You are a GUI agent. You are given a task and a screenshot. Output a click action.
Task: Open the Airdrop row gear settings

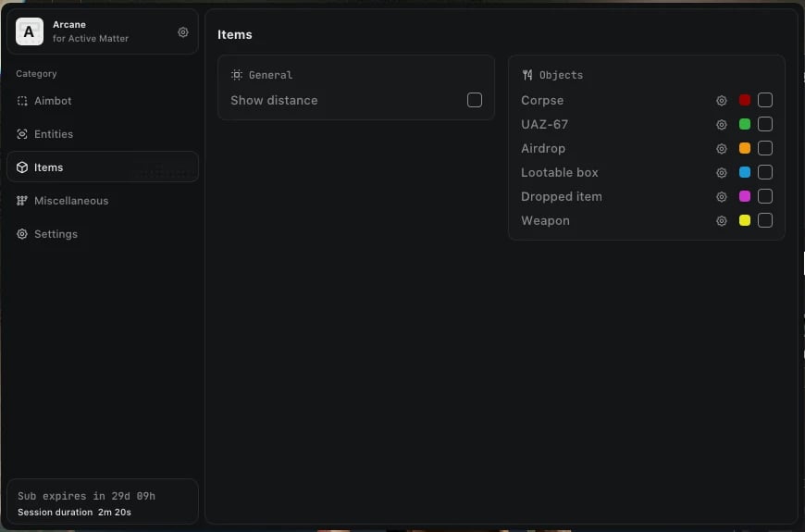(722, 149)
